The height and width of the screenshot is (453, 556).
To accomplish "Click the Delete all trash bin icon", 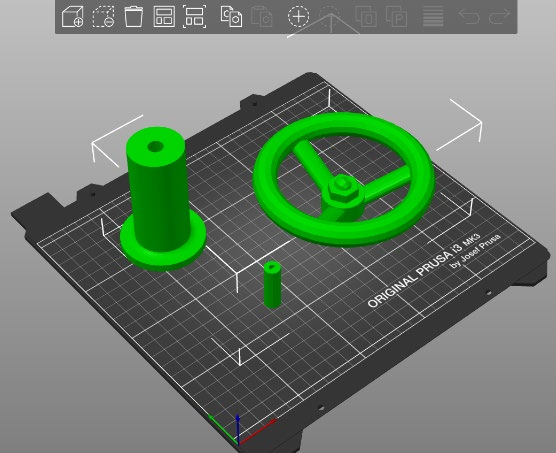I will tap(134, 16).
